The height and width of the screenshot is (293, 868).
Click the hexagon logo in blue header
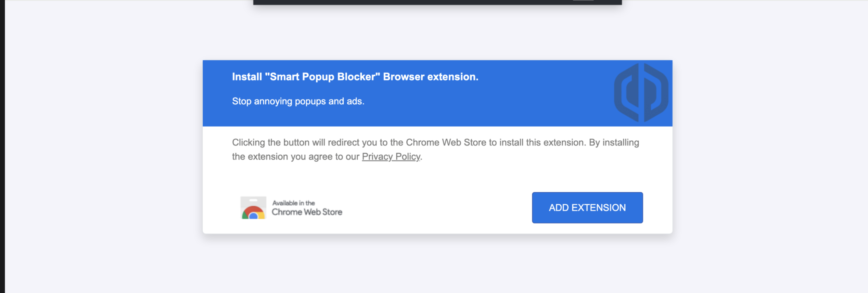point(641,92)
